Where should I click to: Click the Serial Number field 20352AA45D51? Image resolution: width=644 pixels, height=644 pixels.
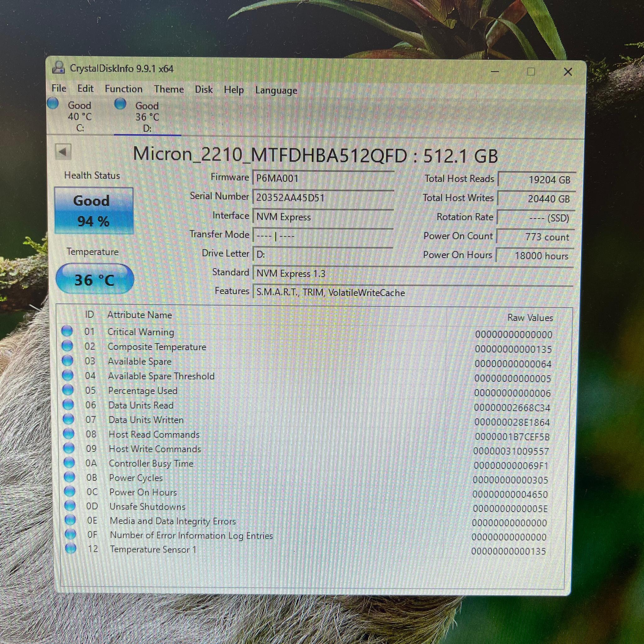(x=323, y=198)
